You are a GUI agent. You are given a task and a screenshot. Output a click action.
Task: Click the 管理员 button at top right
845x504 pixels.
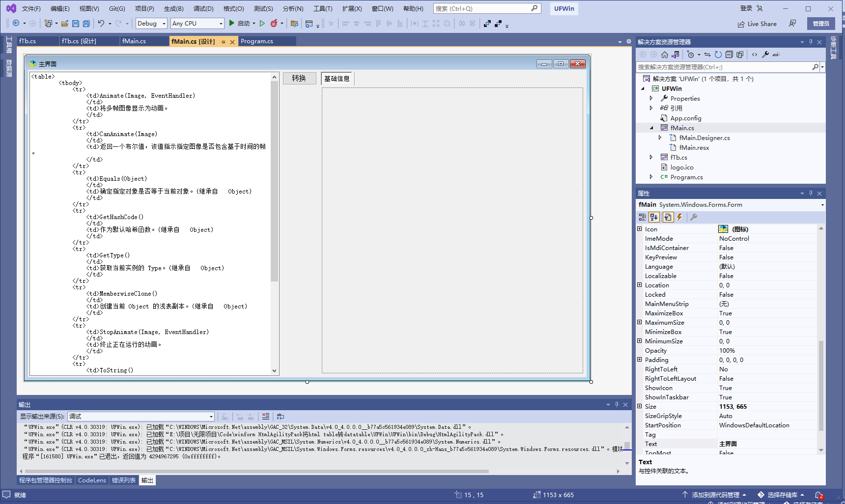821,24
